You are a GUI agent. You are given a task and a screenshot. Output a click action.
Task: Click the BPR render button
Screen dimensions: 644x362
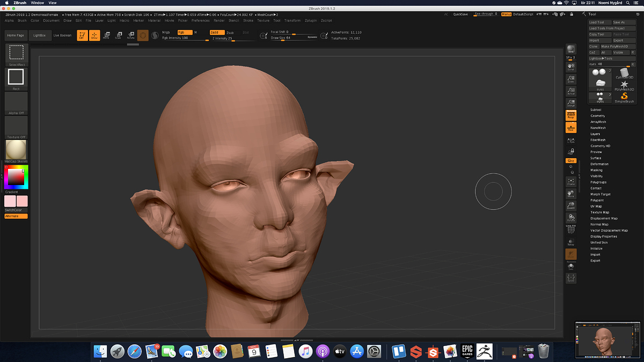[571, 49]
